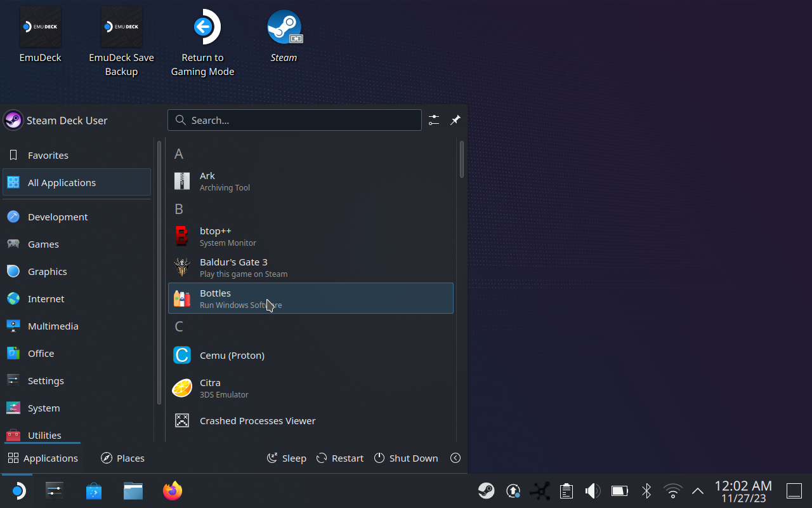Switch to the Places tab
812x508 pixels.
[123, 458]
